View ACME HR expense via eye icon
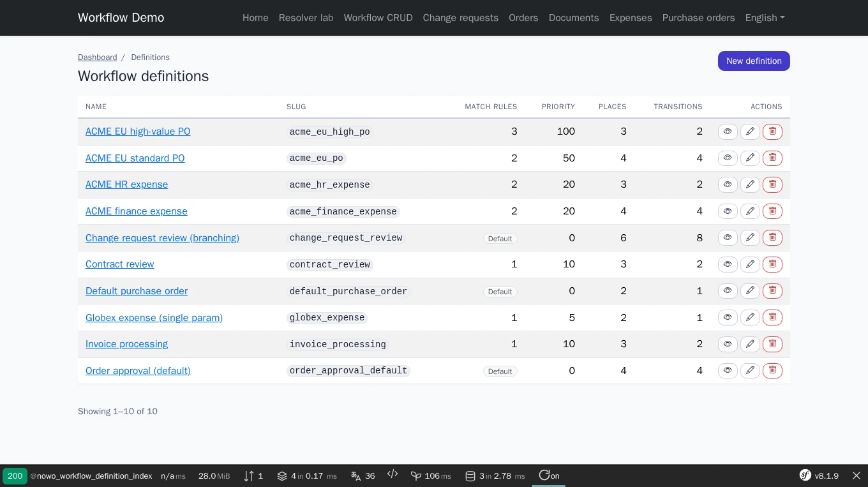The height and width of the screenshot is (487, 868). coord(728,184)
